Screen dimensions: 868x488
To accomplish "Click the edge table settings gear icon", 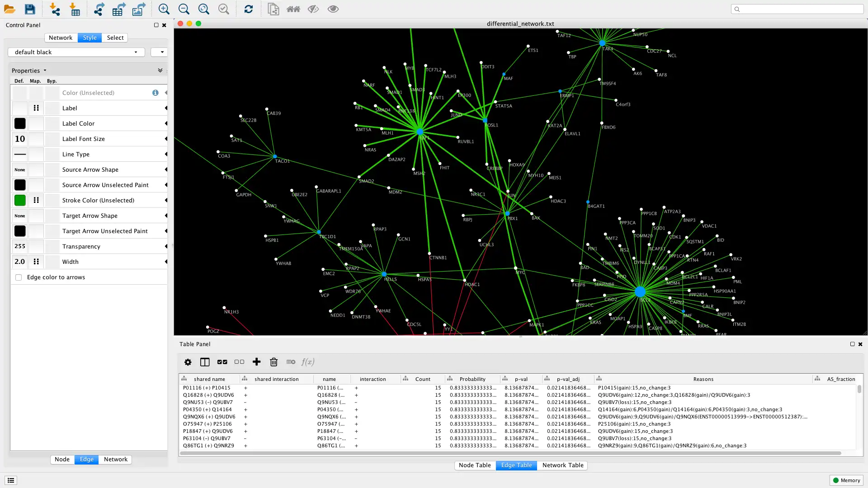I will 188,361.
